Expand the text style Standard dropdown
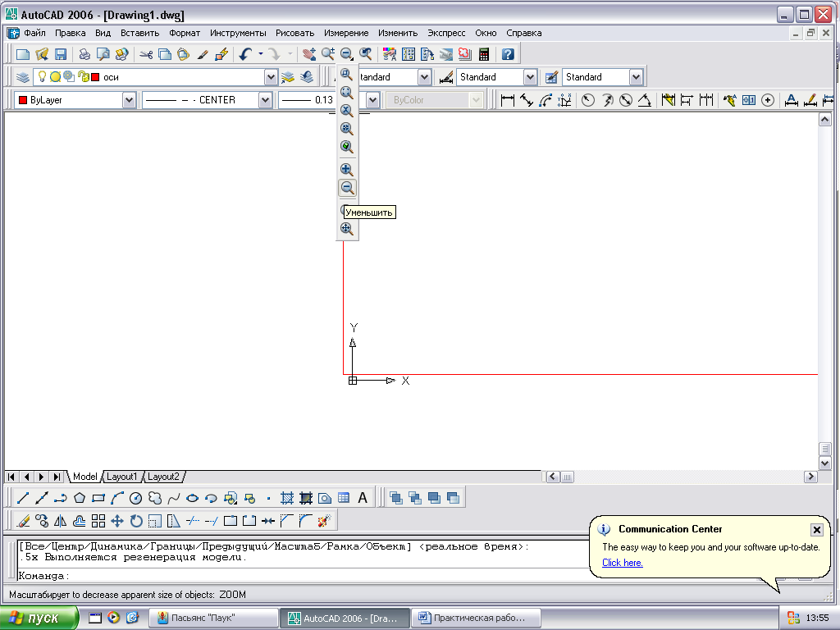 [x=424, y=77]
